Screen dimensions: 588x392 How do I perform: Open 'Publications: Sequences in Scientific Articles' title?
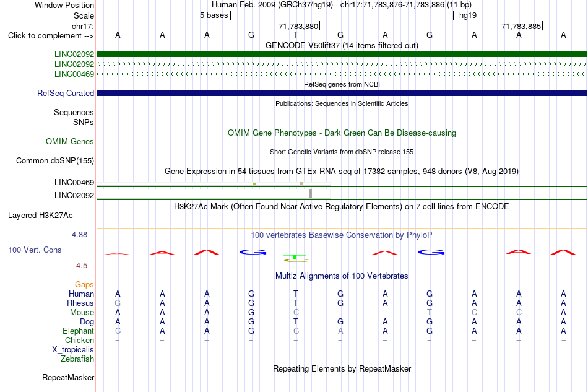click(342, 103)
